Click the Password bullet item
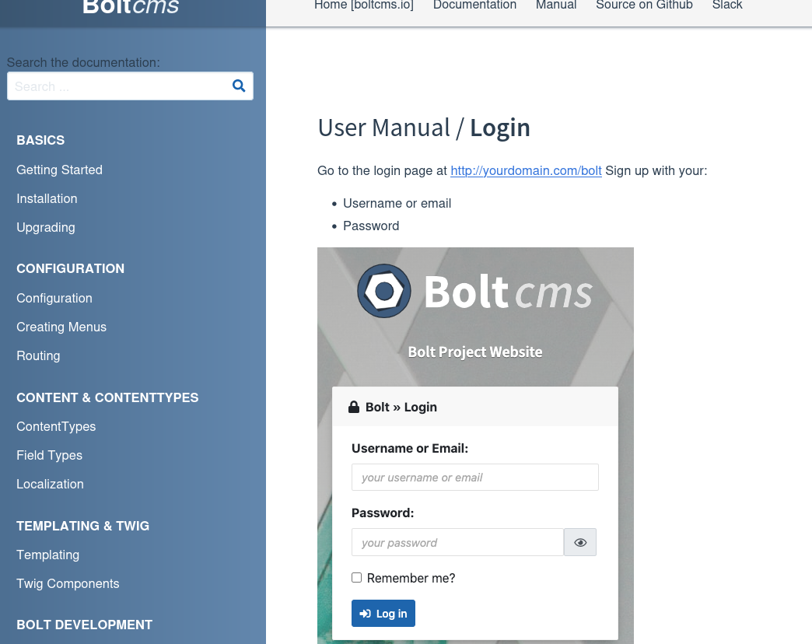 (x=371, y=226)
